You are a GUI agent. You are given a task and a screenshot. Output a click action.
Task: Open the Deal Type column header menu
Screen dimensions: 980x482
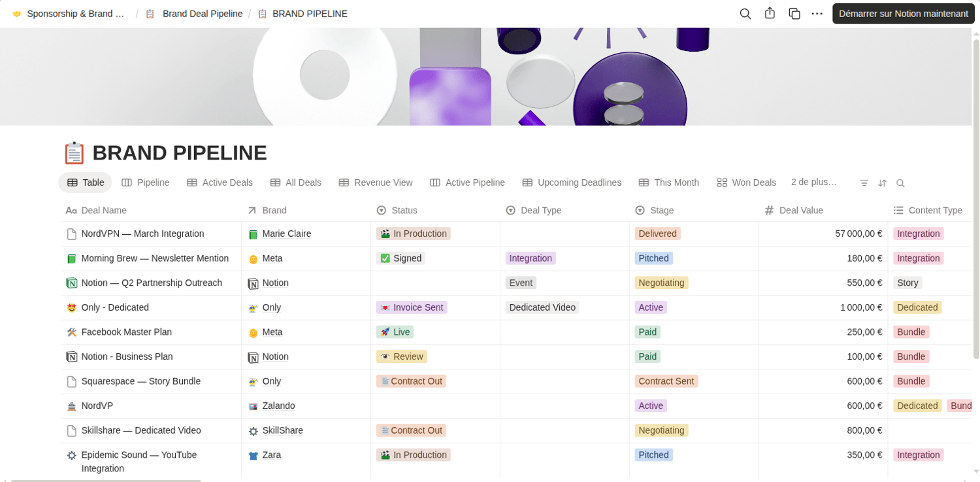click(x=564, y=211)
